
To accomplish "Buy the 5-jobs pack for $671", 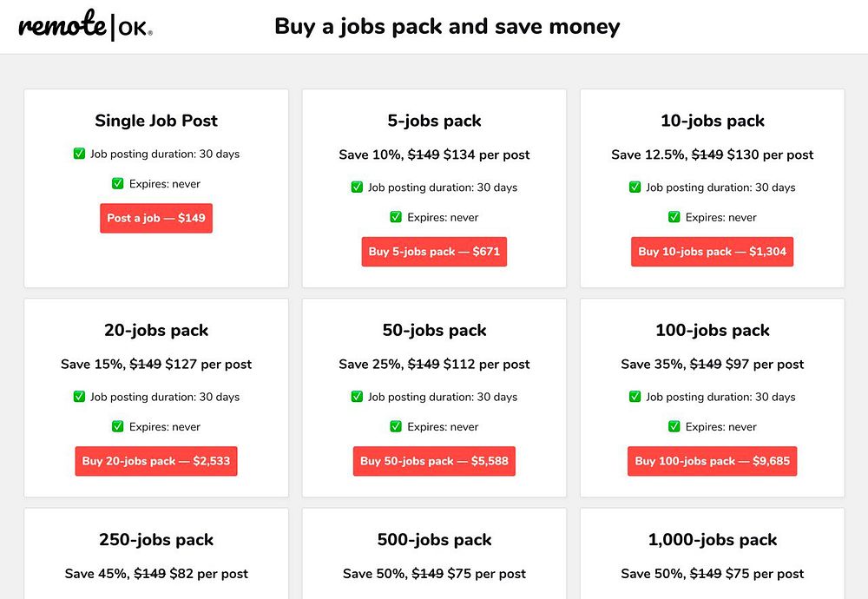I will [x=434, y=252].
